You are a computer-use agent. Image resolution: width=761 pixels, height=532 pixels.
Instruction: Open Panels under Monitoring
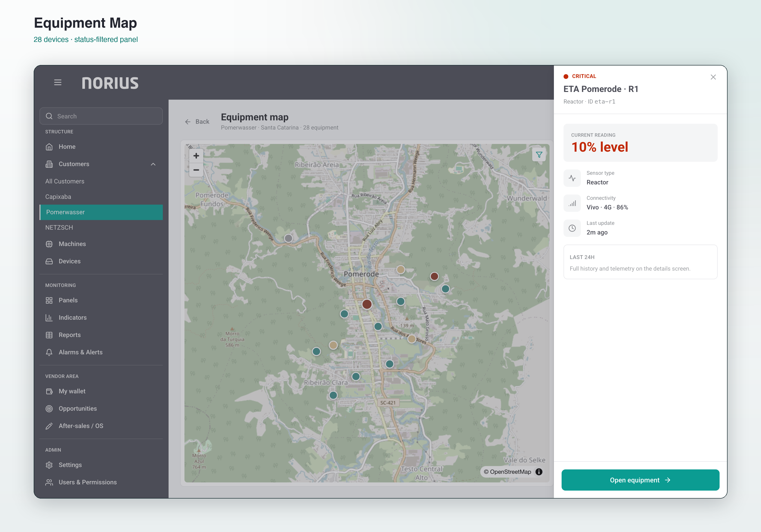click(101, 300)
